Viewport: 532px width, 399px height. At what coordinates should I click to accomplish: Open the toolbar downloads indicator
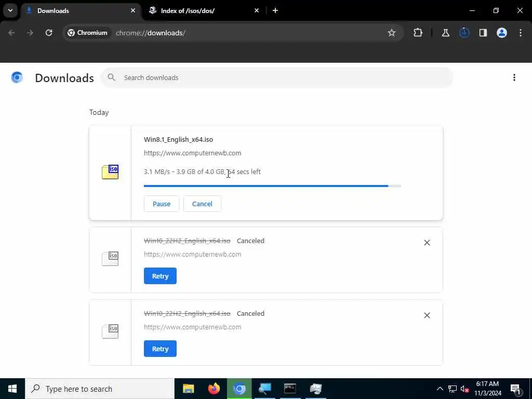click(464, 33)
